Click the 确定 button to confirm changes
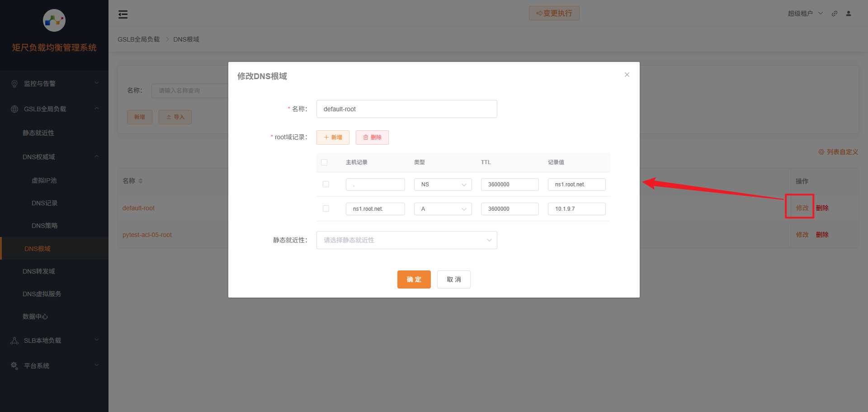 [x=414, y=279]
